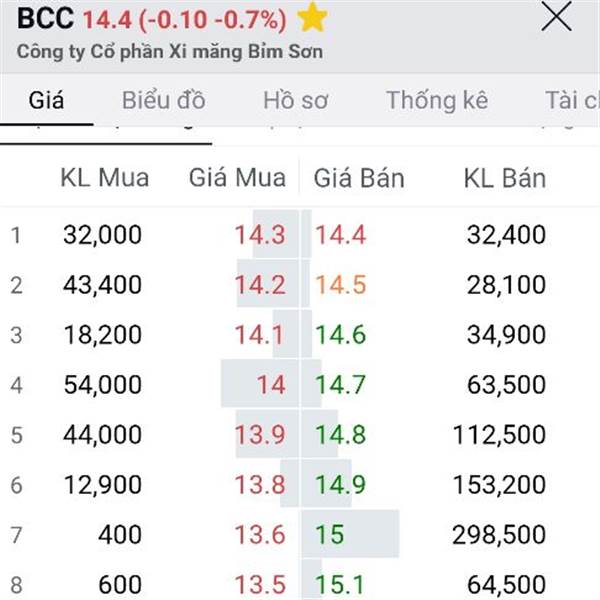The height and width of the screenshot is (600, 600).
Task: Pick the bid price 14 in row 4
Action: tap(271, 385)
